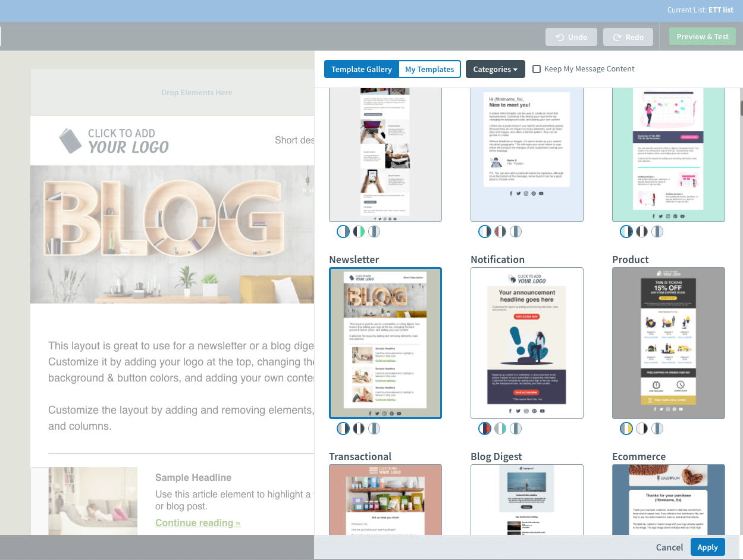The width and height of the screenshot is (743, 560).
Task: Pick Notification's teal color swatch
Action: click(500, 428)
